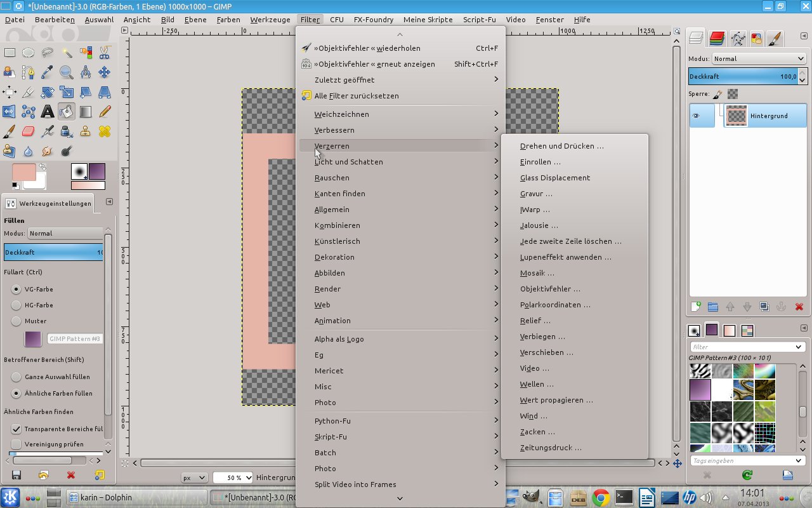This screenshot has width=812, height=508.
Task: Open the layer Modus dropdown
Action: [x=759, y=58]
